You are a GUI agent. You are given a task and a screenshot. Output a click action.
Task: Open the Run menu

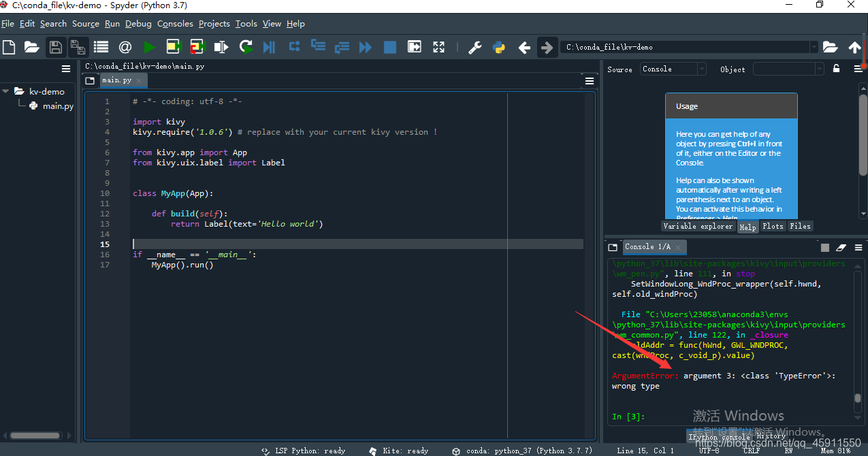[112, 23]
